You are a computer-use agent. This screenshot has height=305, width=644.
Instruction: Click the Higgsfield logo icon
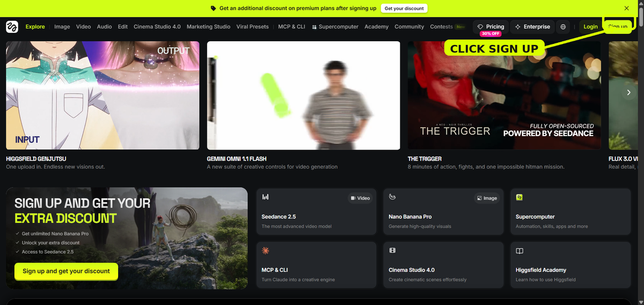tap(12, 26)
